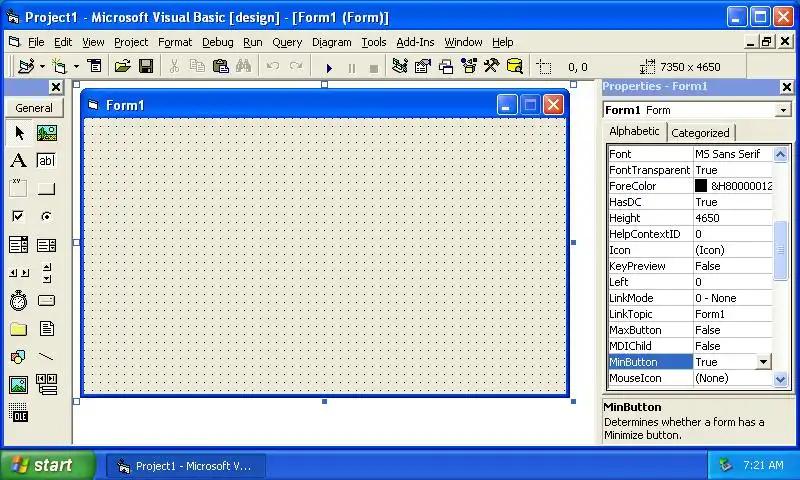
Task: Open the Form Layout Window icon
Action: (x=446, y=66)
